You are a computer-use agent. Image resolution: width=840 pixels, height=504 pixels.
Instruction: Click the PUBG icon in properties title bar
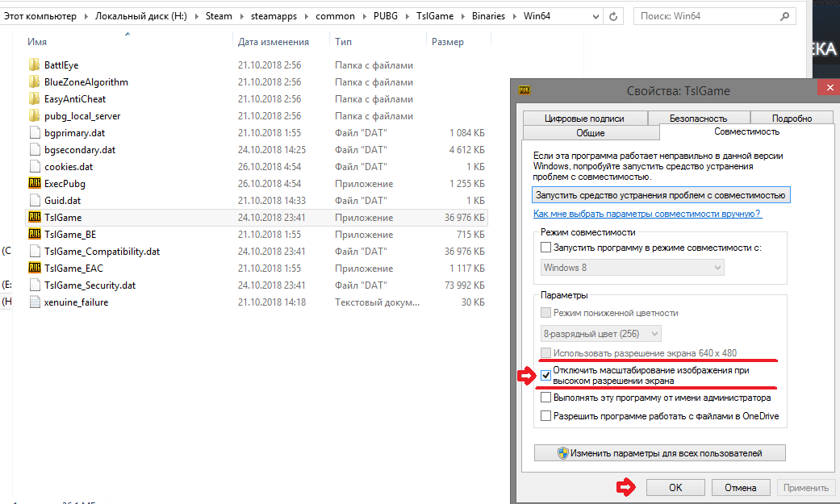tap(524, 90)
